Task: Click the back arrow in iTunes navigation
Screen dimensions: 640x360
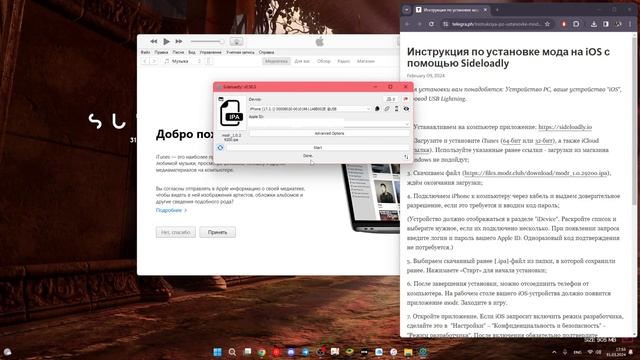Action: tap(145, 61)
